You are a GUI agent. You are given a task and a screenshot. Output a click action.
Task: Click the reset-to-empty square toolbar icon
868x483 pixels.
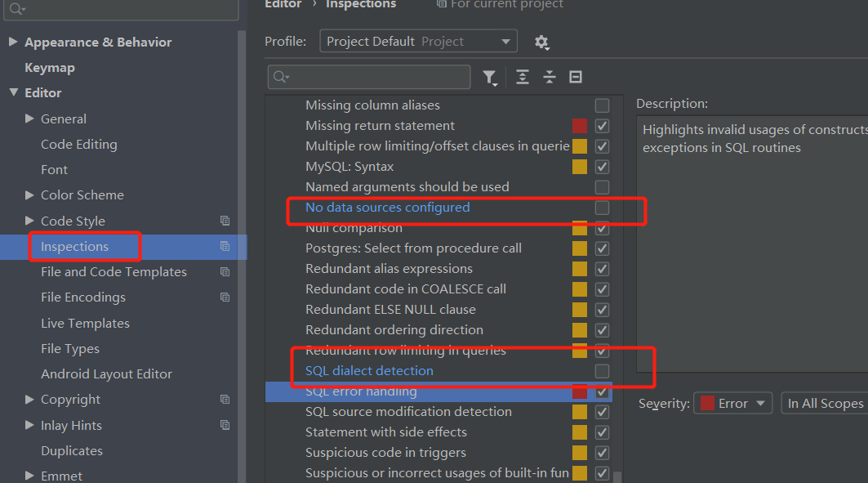(576, 77)
